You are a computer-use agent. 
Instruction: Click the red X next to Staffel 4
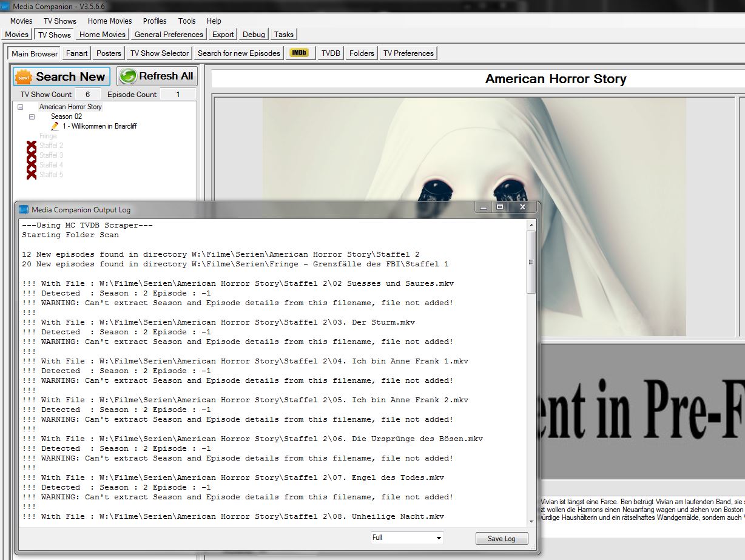(x=32, y=165)
